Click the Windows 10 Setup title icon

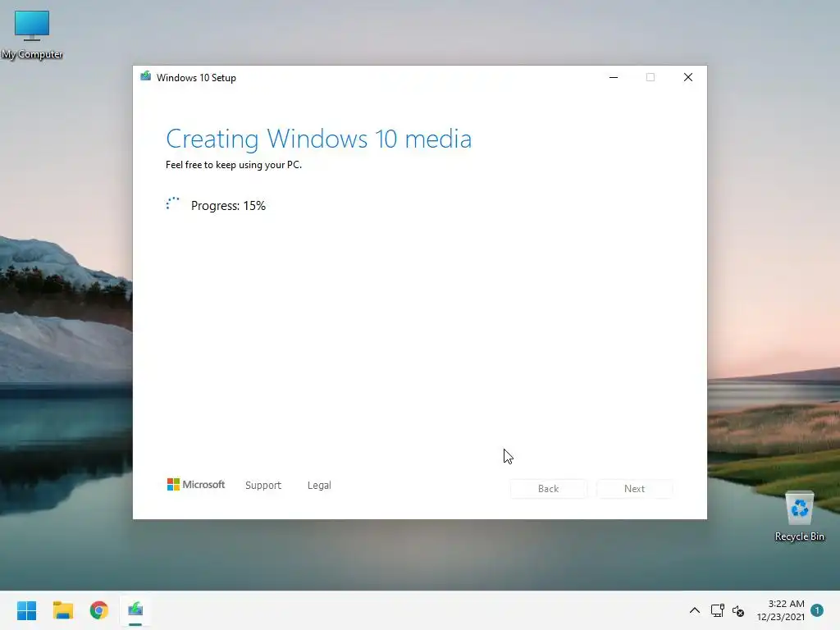pyautogui.click(x=145, y=76)
